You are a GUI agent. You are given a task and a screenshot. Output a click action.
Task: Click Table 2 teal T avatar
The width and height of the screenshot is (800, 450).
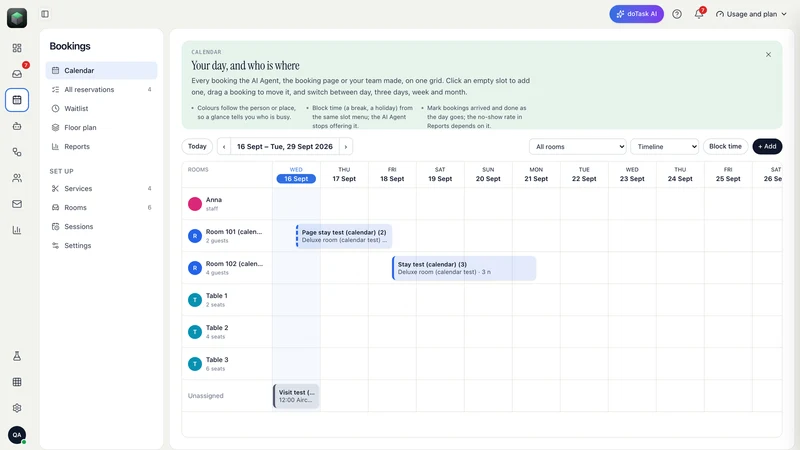195,332
